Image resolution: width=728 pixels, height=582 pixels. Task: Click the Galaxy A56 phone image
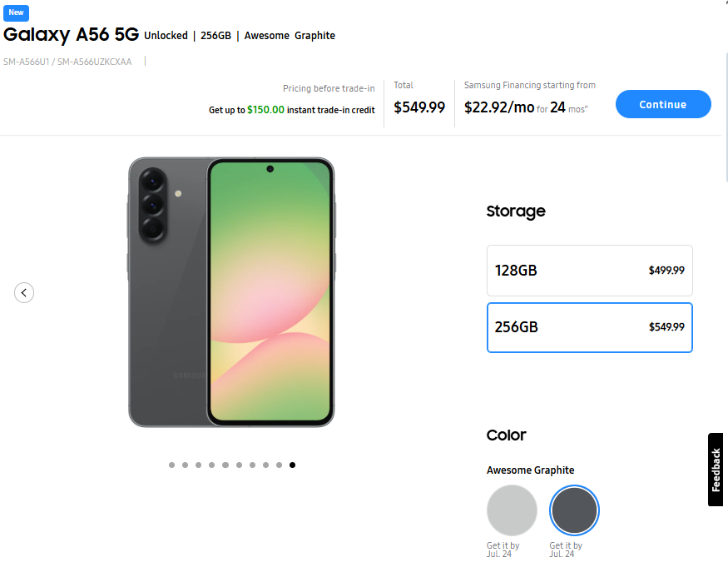click(231, 292)
